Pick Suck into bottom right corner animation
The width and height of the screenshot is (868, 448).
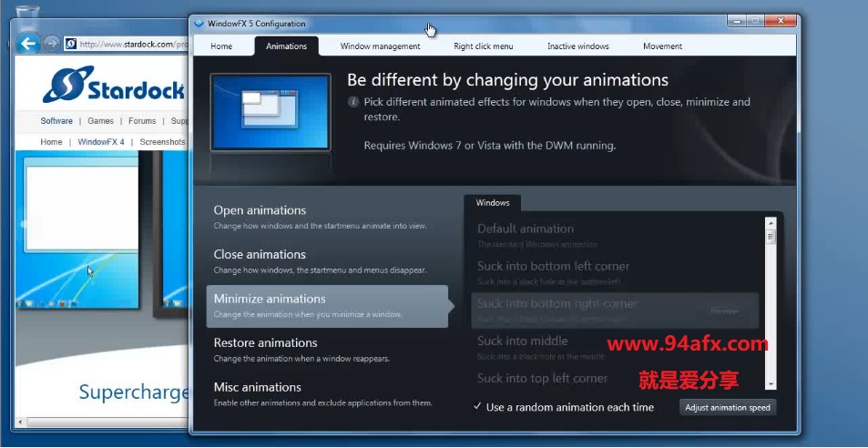pos(615,311)
